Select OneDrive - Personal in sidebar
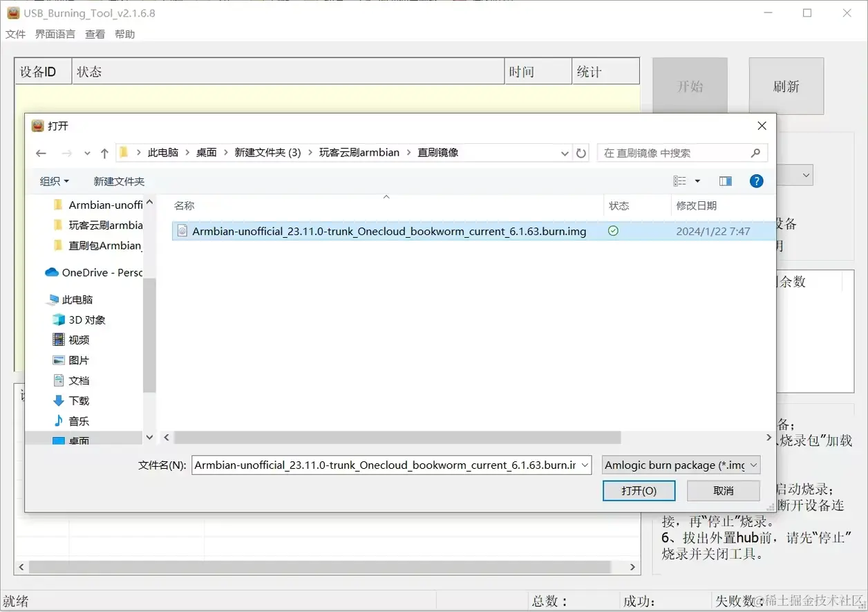Image resolution: width=868 pixels, height=612 pixels. (93, 272)
